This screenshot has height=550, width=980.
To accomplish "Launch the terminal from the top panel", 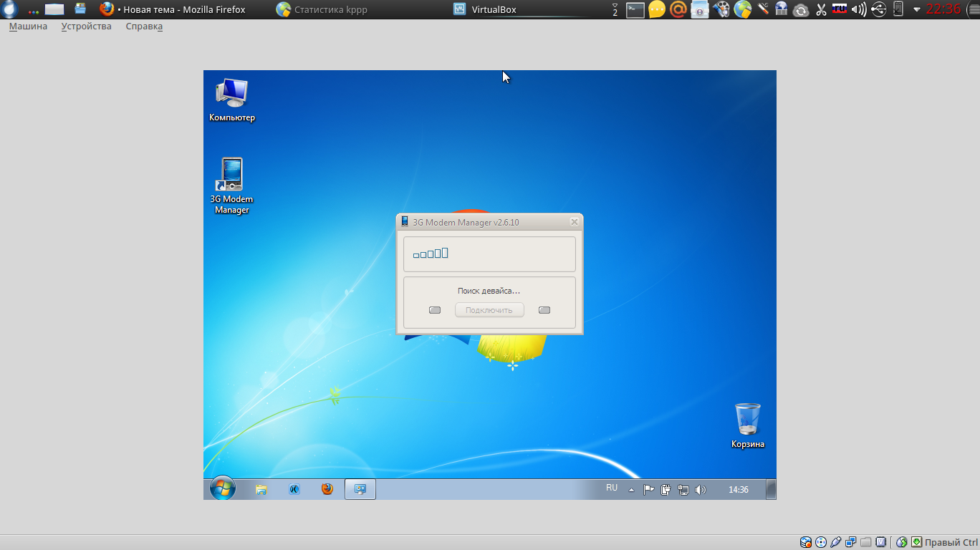I will point(635,9).
